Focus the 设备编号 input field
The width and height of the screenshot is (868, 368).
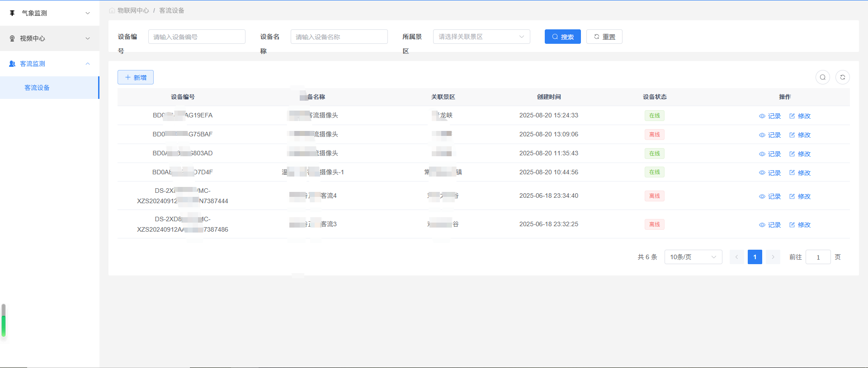click(197, 37)
